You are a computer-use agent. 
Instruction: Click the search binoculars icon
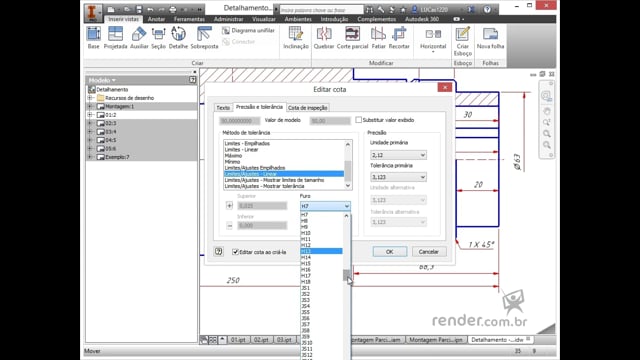(x=369, y=9)
